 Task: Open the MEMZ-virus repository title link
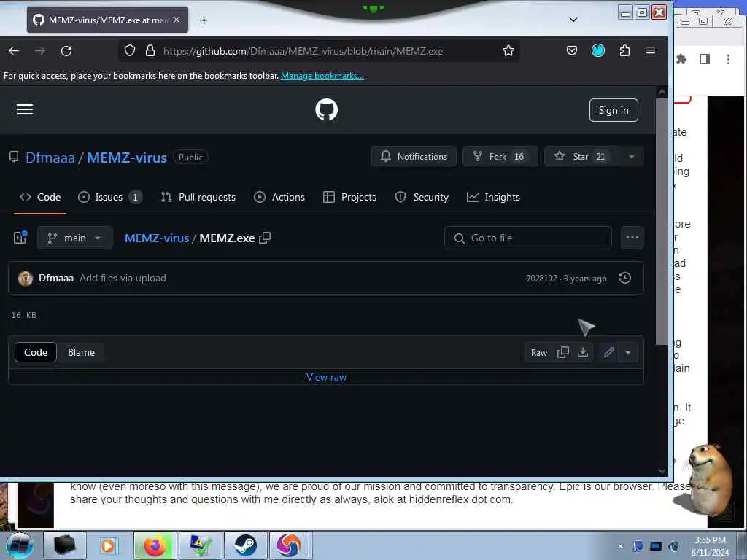(127, 157)
